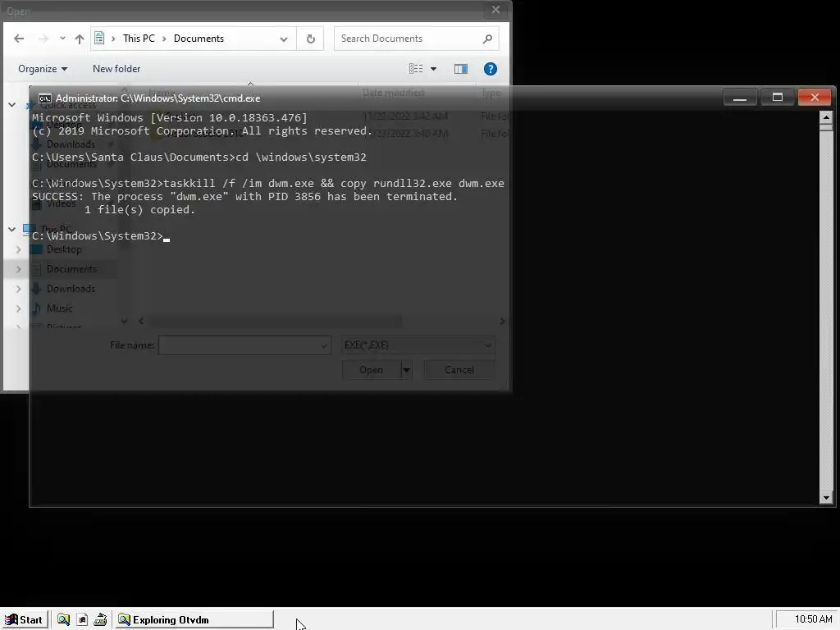
Task: Launch Explorer quick launch magnifier icon
Action: 63,620
